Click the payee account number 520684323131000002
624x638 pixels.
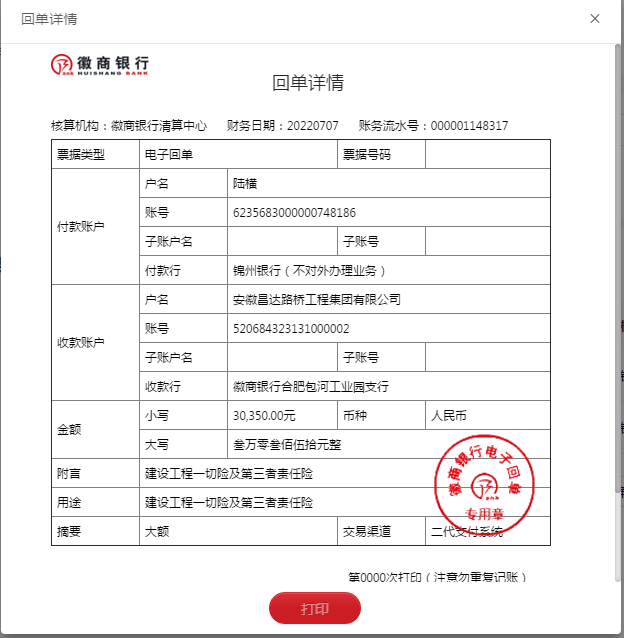(x=290, y=329)
